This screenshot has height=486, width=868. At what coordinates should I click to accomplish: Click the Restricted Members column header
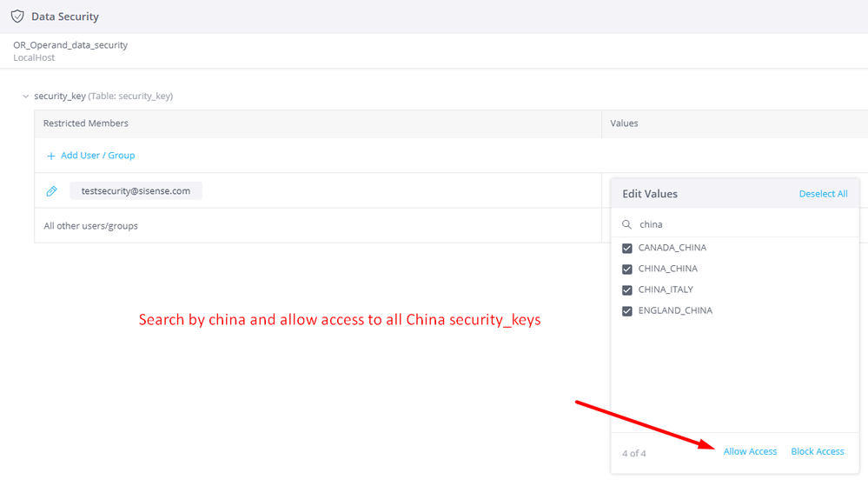pyautogui.click(x=86, y=123)
